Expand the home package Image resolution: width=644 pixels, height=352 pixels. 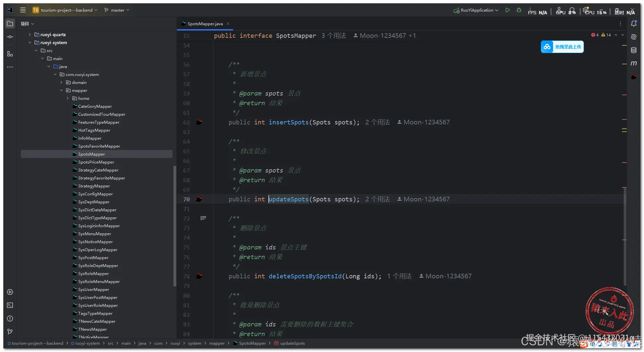(x=68, y=98)
